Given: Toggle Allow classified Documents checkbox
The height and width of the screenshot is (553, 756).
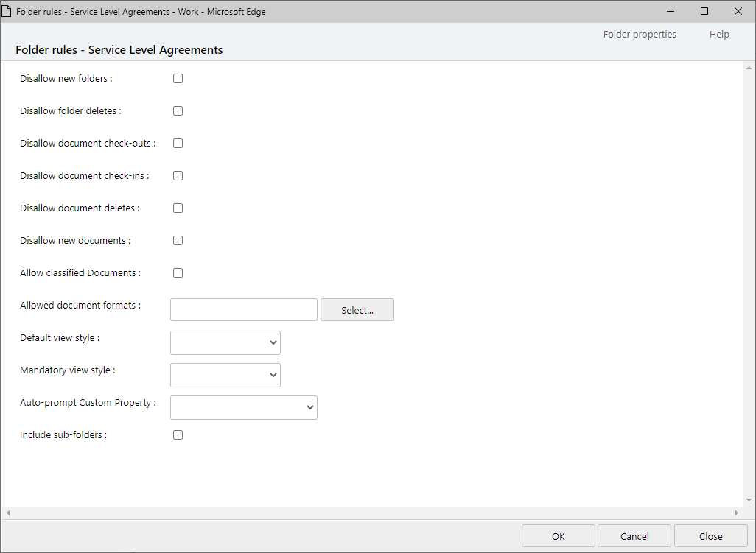Looking at the screenshot, I should 178,273.
